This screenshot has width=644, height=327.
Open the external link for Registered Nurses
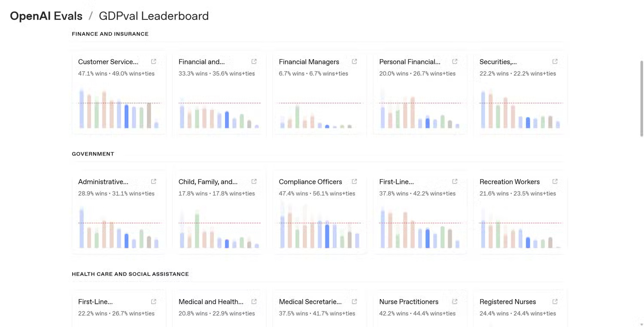click(x=555, y=301)
